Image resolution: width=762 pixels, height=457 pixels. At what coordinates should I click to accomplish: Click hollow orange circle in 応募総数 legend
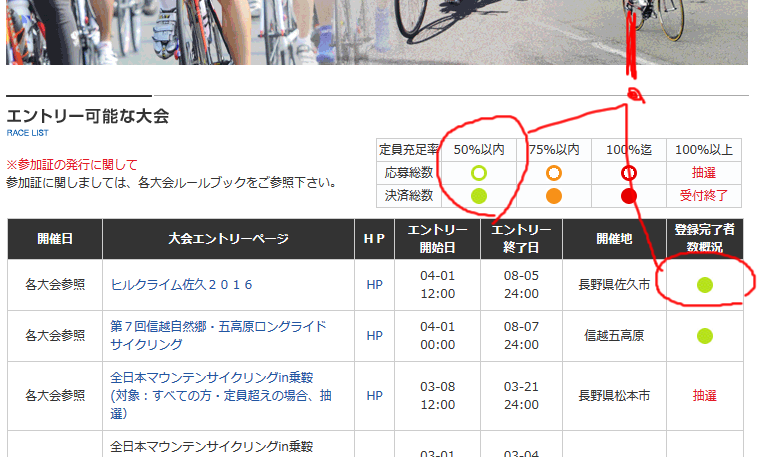554,173
